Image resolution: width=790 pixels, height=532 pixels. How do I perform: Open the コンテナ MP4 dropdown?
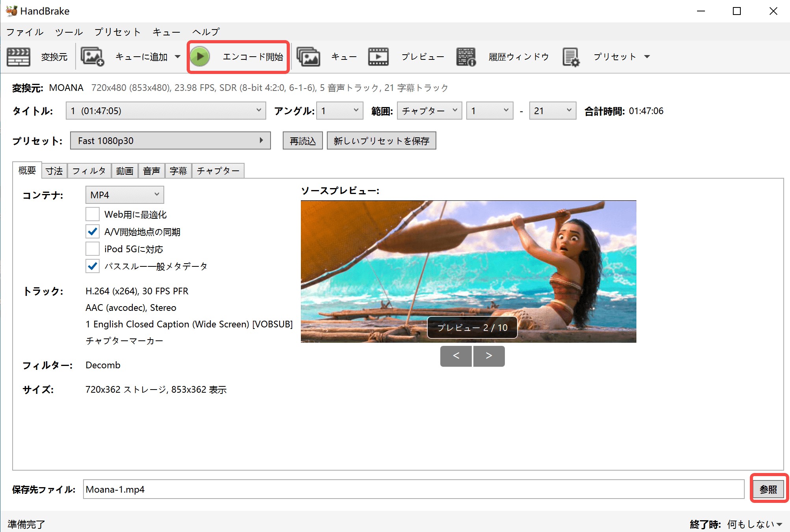click(x=124, y=195)
